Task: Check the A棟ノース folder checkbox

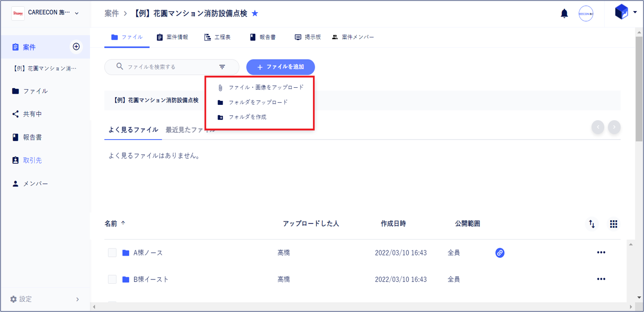Action: click(112, 253)
